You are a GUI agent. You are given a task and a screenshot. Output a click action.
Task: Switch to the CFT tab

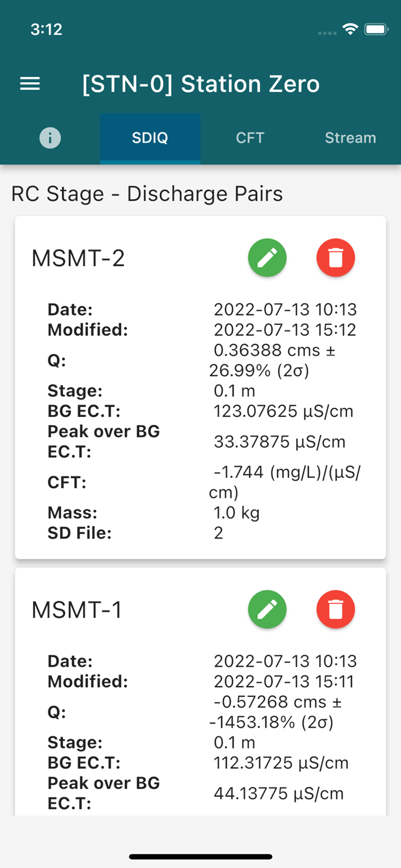click(x=250, y=138)
